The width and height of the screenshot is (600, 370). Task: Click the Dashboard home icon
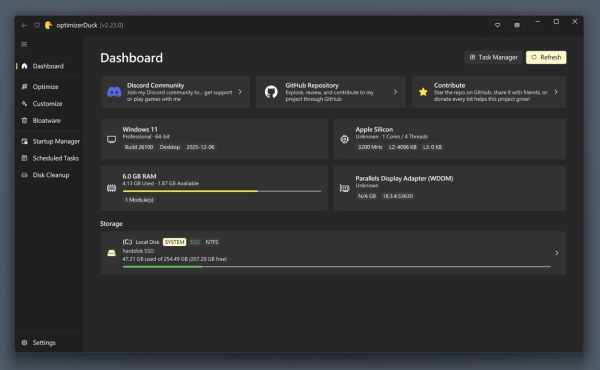tap(24, 66)
